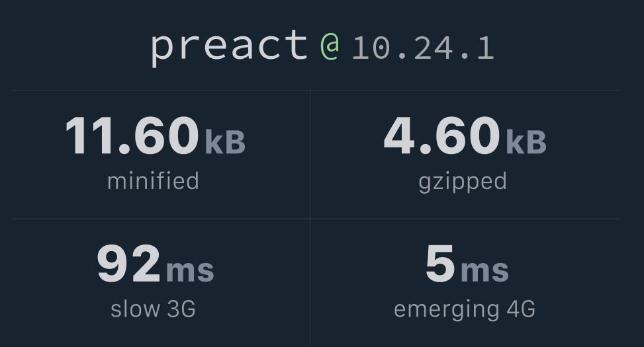Click the 11.60 minified size value
The image size is (644, 347).
[132, 135]
